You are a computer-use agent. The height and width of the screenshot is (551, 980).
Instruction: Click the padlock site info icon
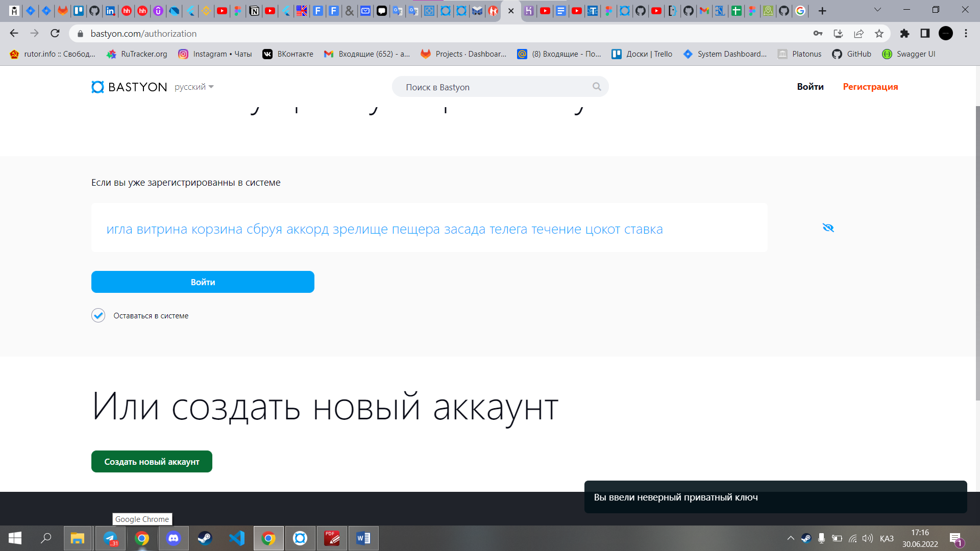pyautogui.click(x=80, y=34)
